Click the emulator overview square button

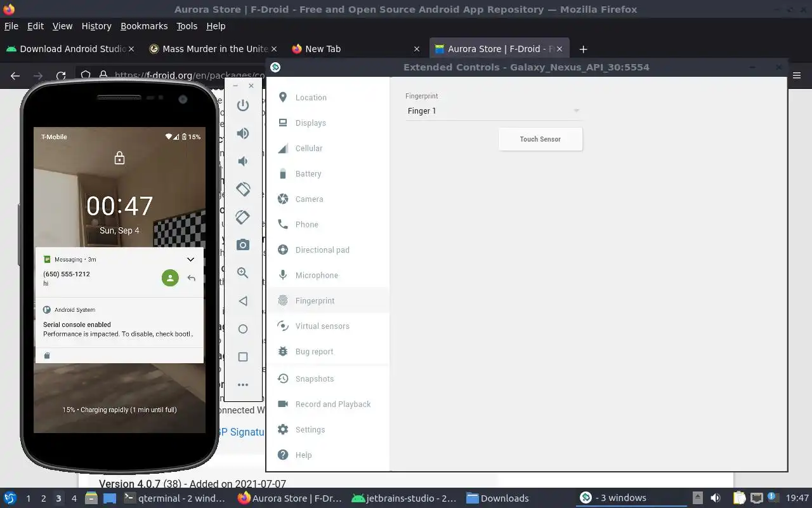pos(243,357)
